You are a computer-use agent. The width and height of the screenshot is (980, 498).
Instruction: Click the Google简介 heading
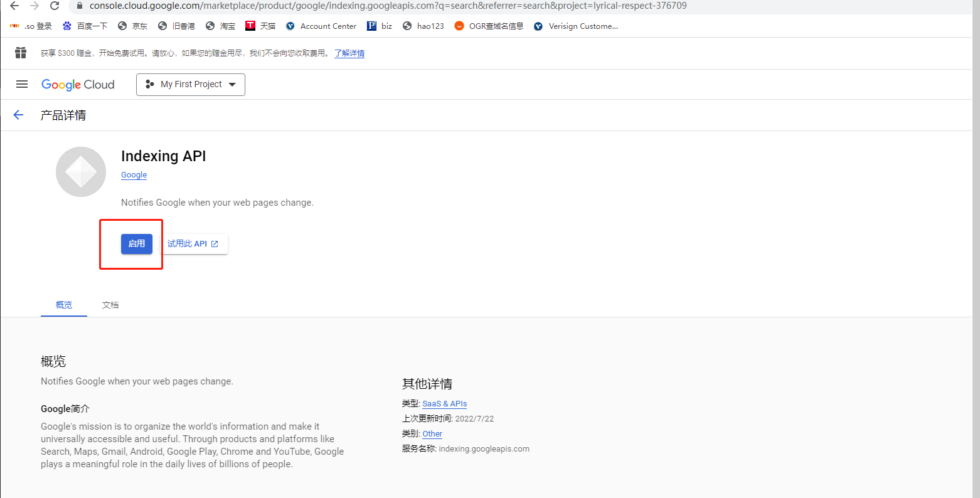tap(65, 409)
